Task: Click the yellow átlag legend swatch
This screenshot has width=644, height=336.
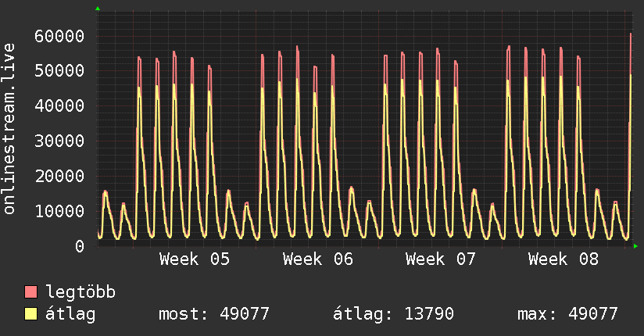Action: [x=30, y=314]
